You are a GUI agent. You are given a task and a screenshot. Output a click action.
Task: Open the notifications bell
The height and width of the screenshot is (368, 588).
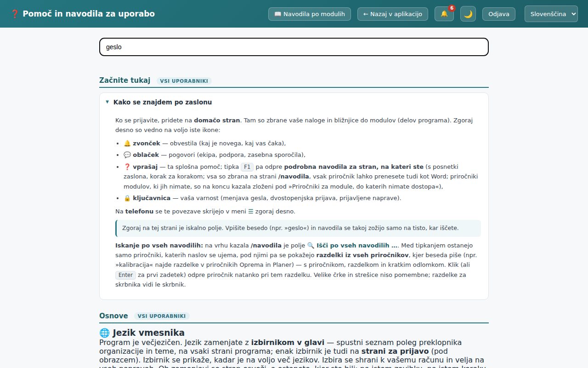tap(444, 14)
